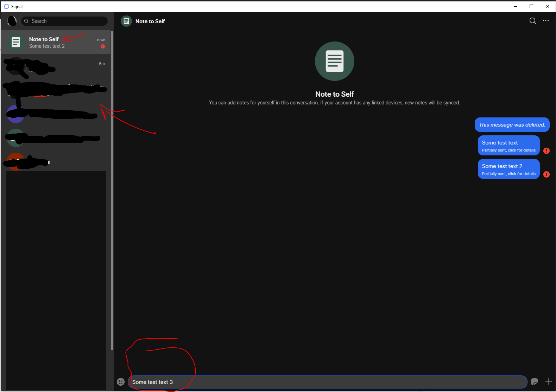556x392 pixels.
Task: Click the red error badge in the conversation list
Action: [x=103, y=46]
